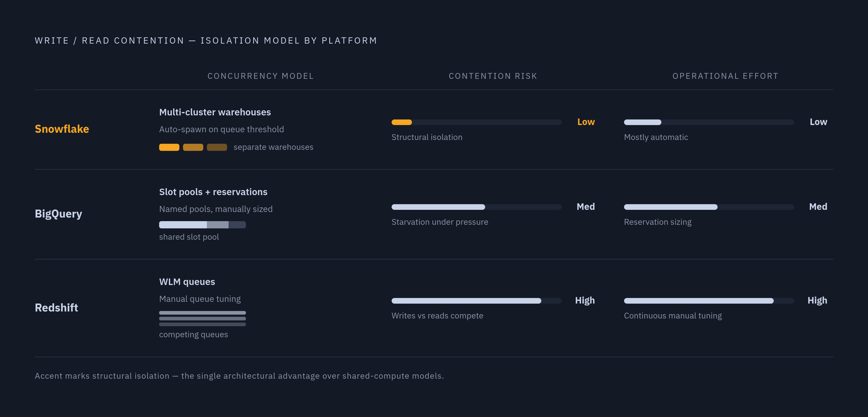Click BigQuery's Med contention risk label
Viewport: 868px width, 417px height.
(586, 207)
